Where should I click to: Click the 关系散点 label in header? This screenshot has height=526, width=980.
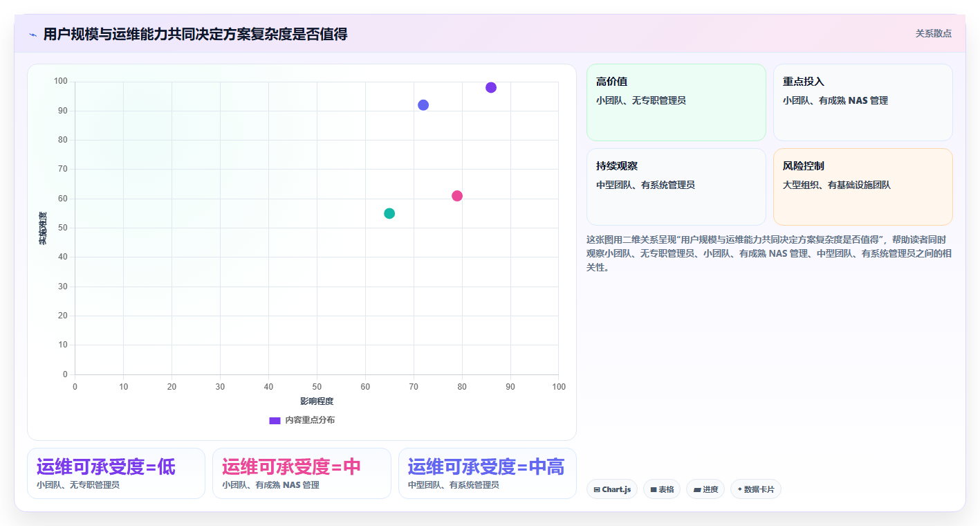(x=934, y=33)
